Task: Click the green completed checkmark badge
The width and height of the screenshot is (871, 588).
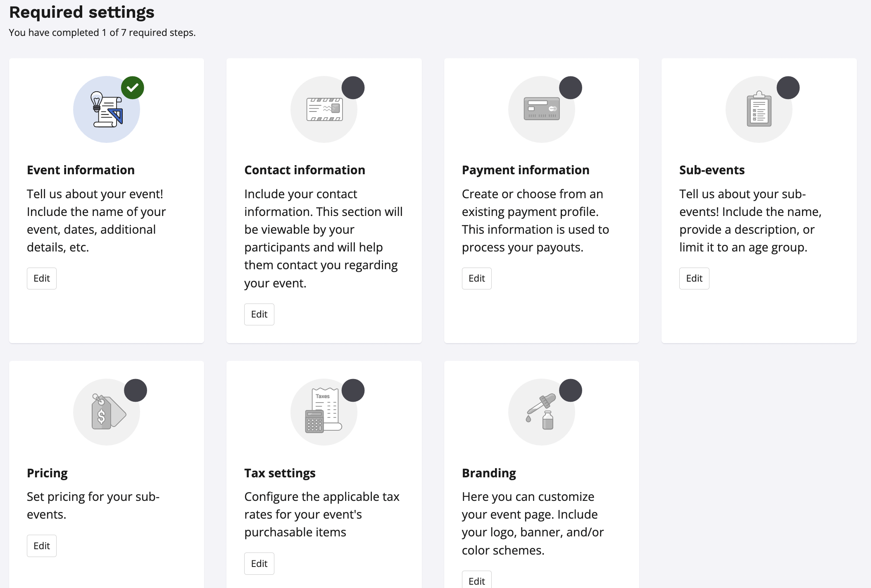Action: coord(133,88)
